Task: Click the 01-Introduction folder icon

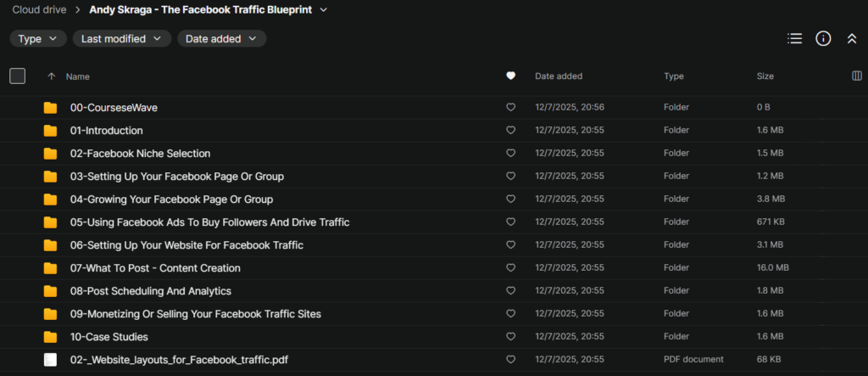Action: [x=50, y=131]
